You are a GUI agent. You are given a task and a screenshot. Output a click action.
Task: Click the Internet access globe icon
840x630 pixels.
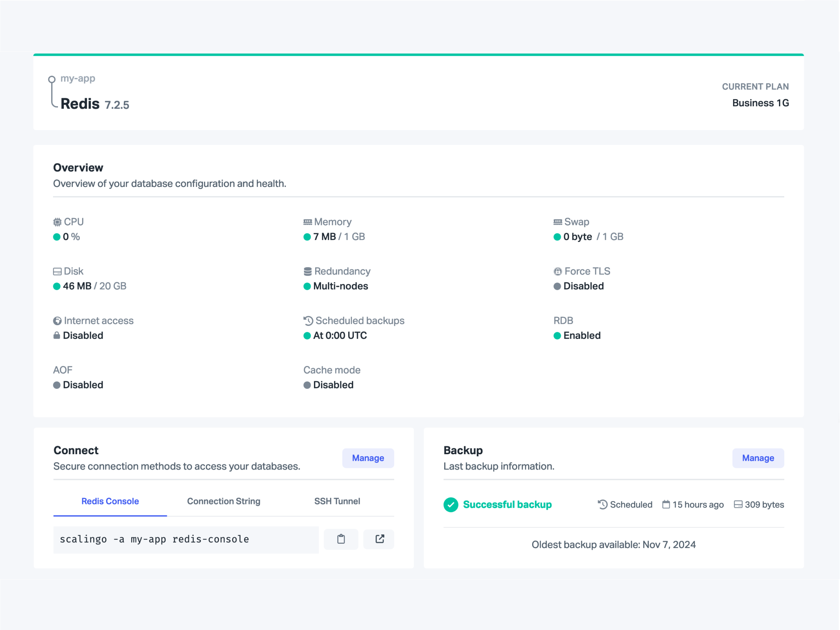57,321
